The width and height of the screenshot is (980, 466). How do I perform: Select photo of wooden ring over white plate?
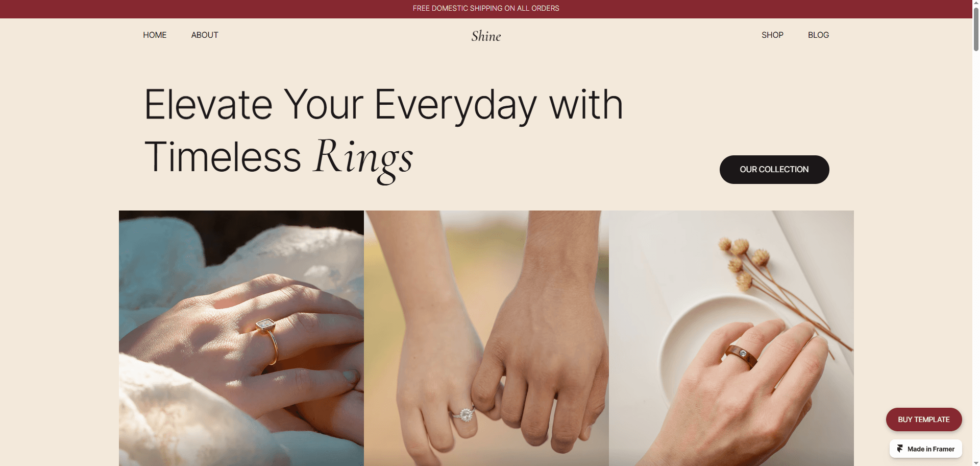click(x=731, y=338)
